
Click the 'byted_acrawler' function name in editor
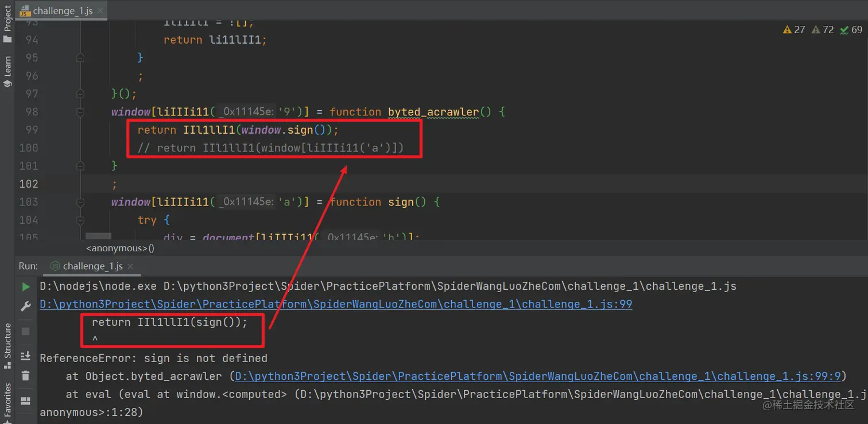pyautogui.click(x=433, y=112)
